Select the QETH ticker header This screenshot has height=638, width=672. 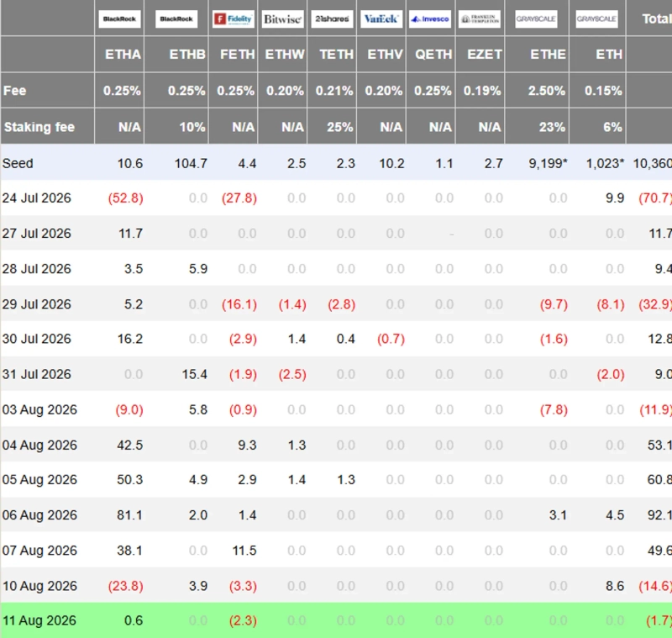pyautogui.click(x=433, y=55)
